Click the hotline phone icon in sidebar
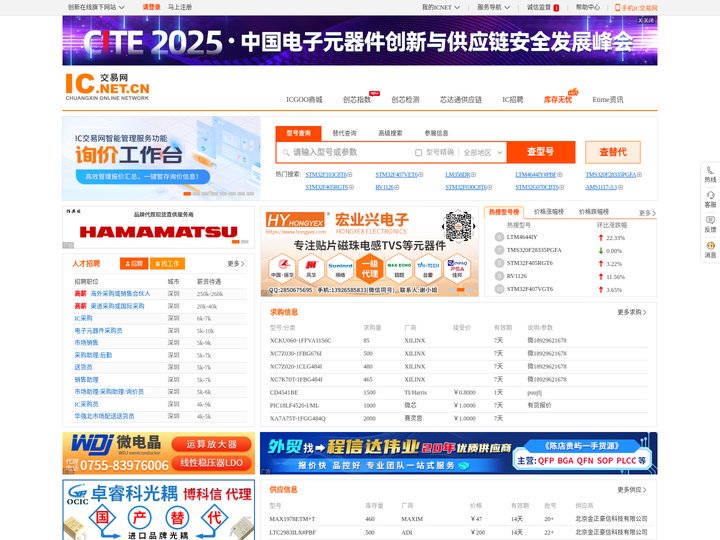 710,170
